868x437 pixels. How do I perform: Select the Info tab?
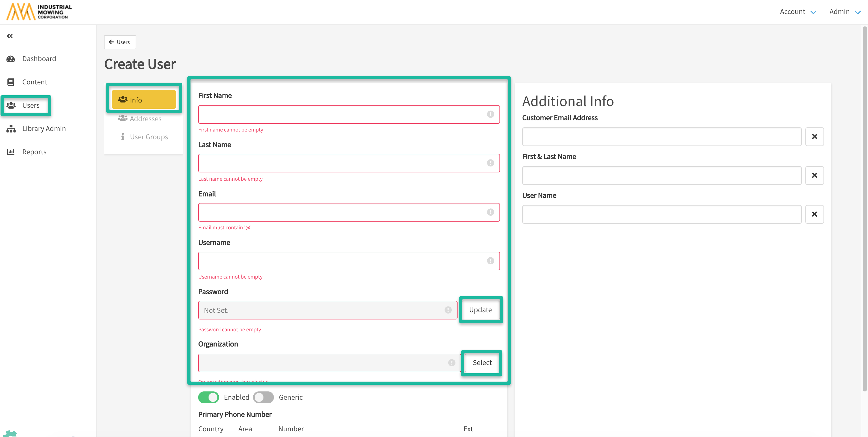click(x=144, y=100)
